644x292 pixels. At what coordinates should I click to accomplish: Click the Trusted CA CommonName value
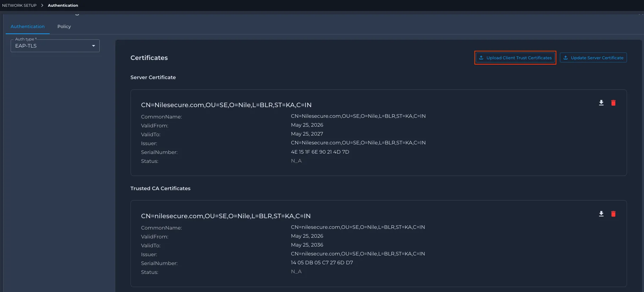click(358, 227)
